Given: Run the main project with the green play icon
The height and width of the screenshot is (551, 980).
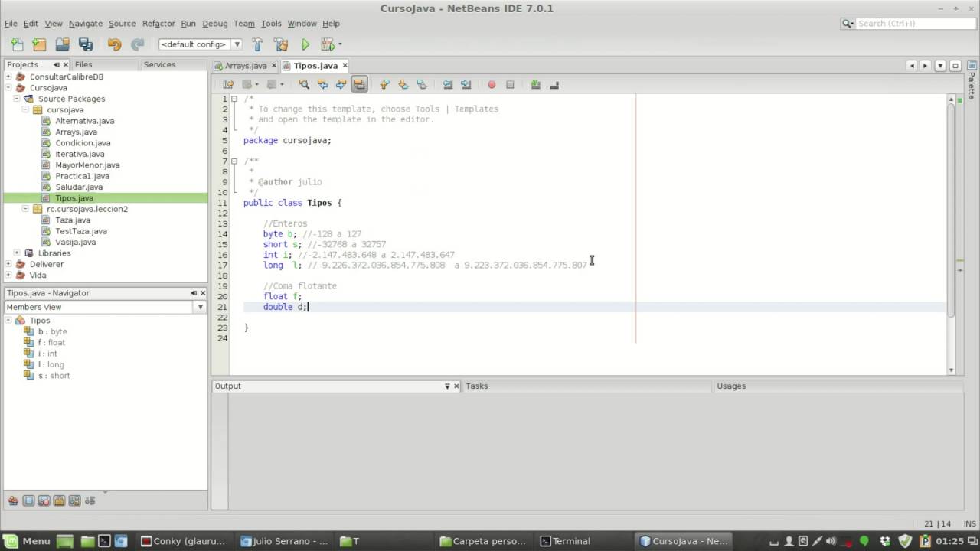Looking at the screenshot, I should pyautogui.click(x=305, y=44).
